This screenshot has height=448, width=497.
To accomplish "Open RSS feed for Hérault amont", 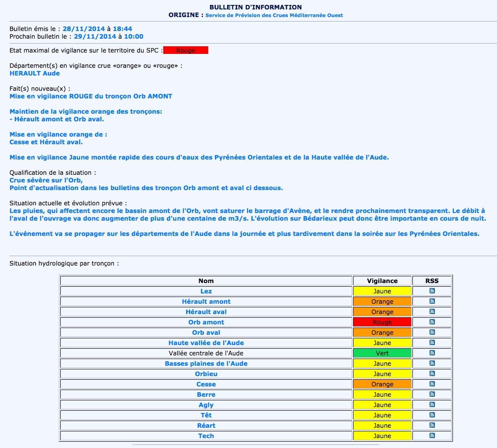I will coord(432,301).
